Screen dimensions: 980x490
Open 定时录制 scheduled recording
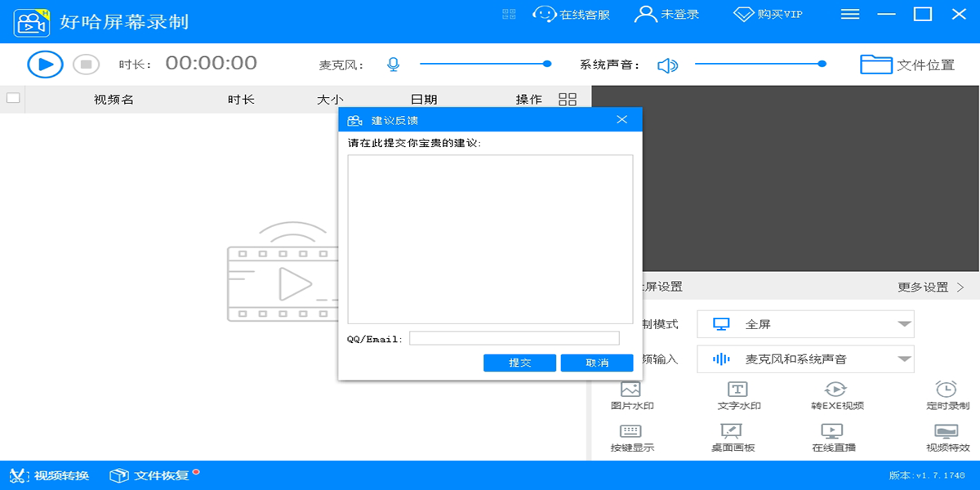(947, 396)
